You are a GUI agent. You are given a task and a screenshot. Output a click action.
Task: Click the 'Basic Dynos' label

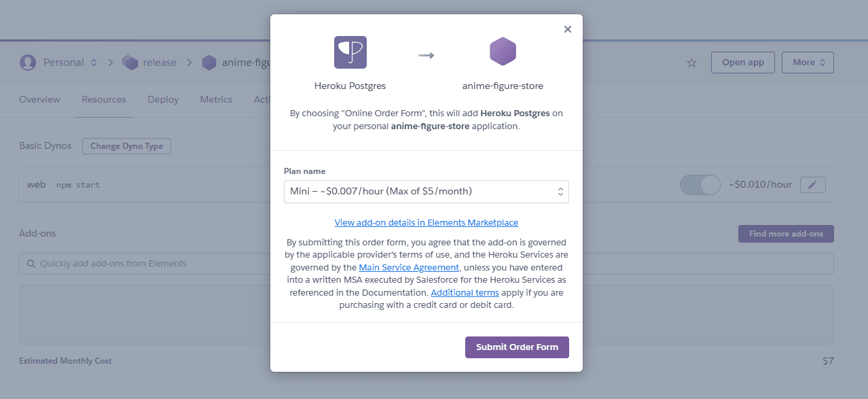[45, 146]
